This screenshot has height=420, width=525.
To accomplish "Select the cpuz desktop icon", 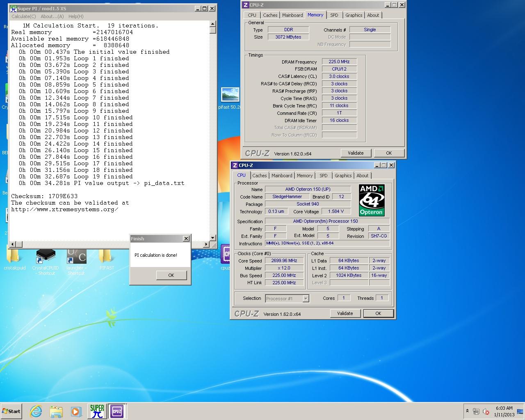I will tap(225, 258).
